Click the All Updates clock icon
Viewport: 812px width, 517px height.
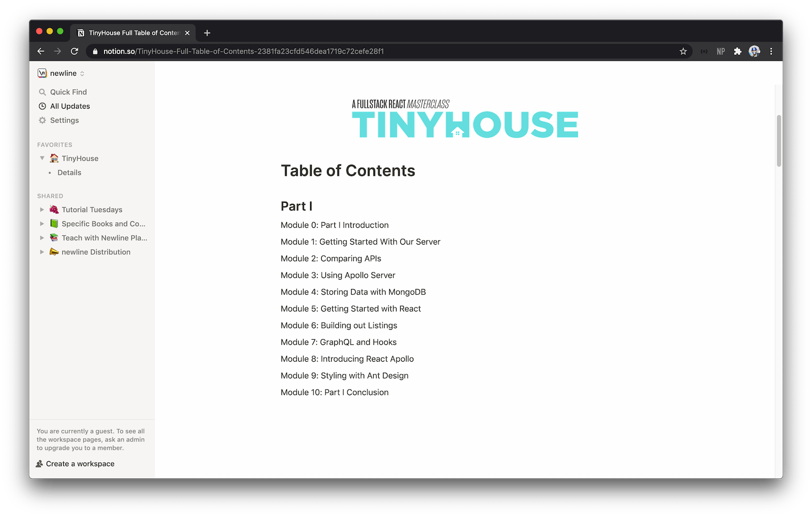click(x=42, y=106)
